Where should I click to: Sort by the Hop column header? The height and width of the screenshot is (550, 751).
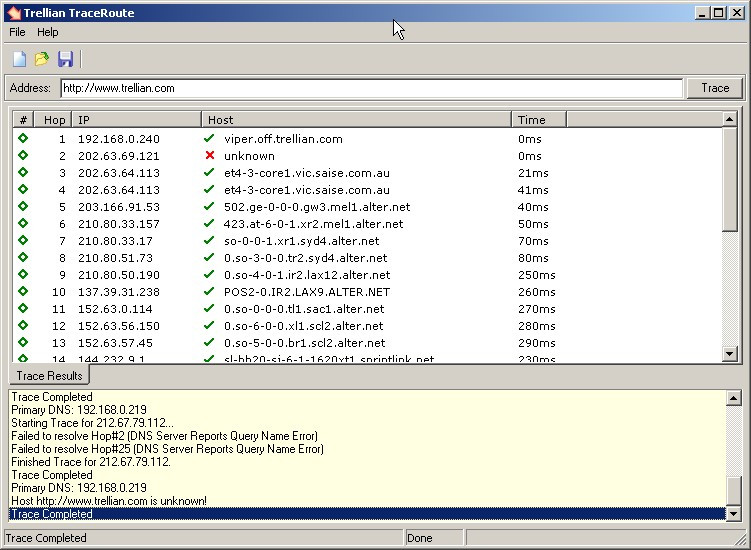tap(53, 120)
